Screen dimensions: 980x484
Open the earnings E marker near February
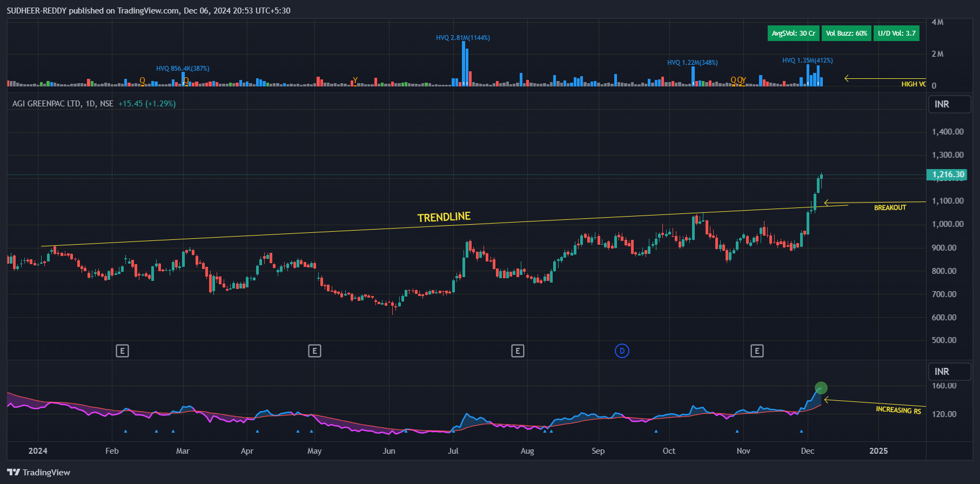[122, 351]
